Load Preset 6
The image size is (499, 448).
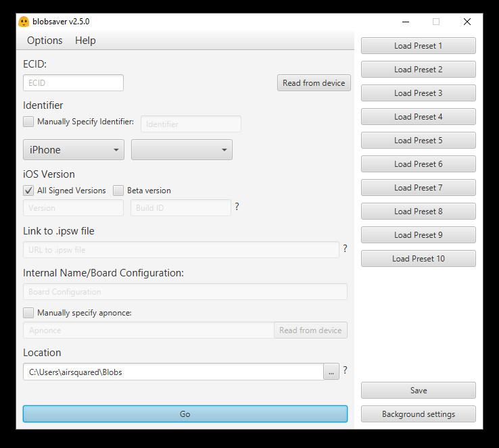pyautogui.click(x=419, y=164)
